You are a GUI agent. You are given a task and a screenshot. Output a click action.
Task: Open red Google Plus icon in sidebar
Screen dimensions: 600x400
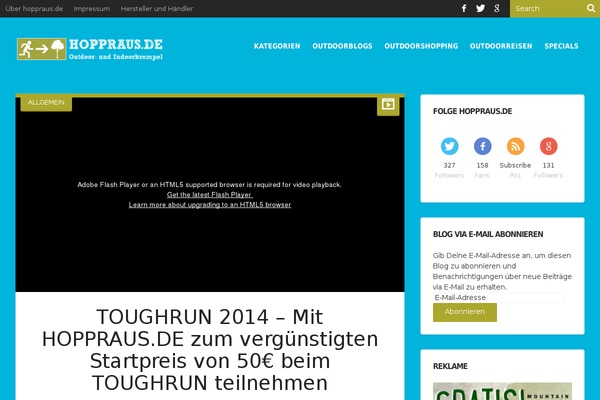[x=548, y=146]
